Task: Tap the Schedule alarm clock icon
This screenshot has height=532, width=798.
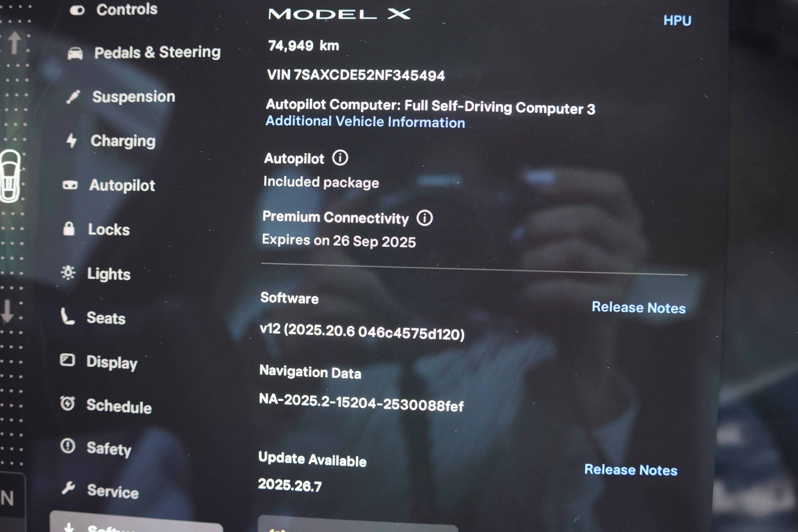Action: point(67,403)
